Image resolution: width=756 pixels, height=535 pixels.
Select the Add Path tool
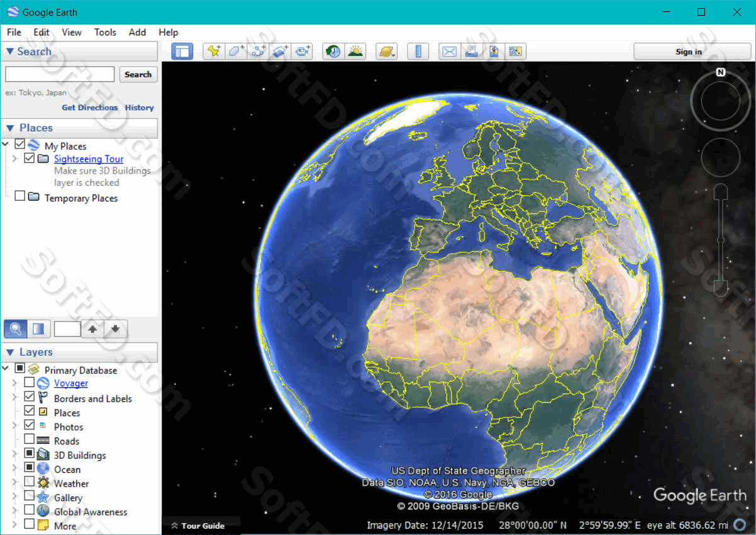click(x=258, y=52)
